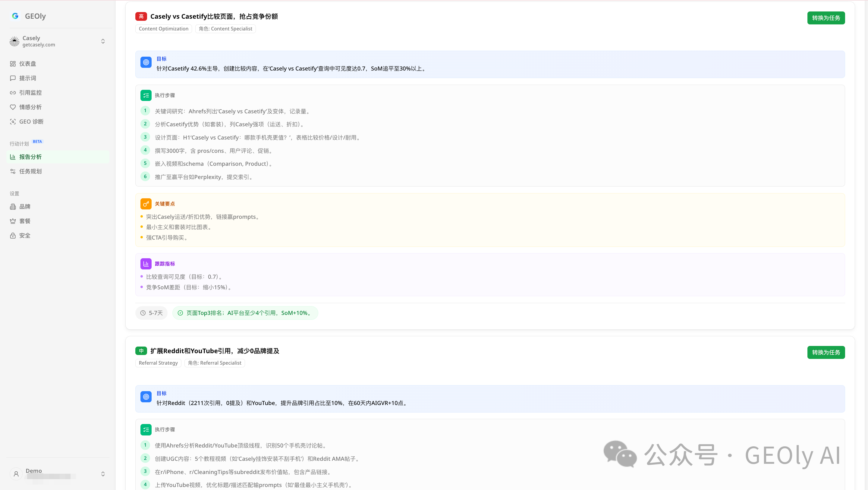
Task: Open 仪表盘 in the sidebar
Action: click(58, 64)
